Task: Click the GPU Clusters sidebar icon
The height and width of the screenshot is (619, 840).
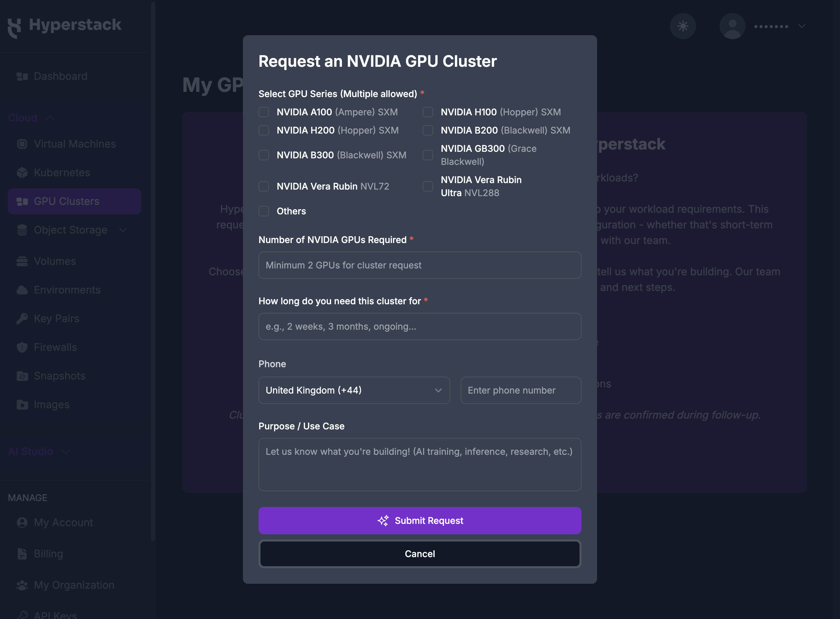Action: pos(22,202)
